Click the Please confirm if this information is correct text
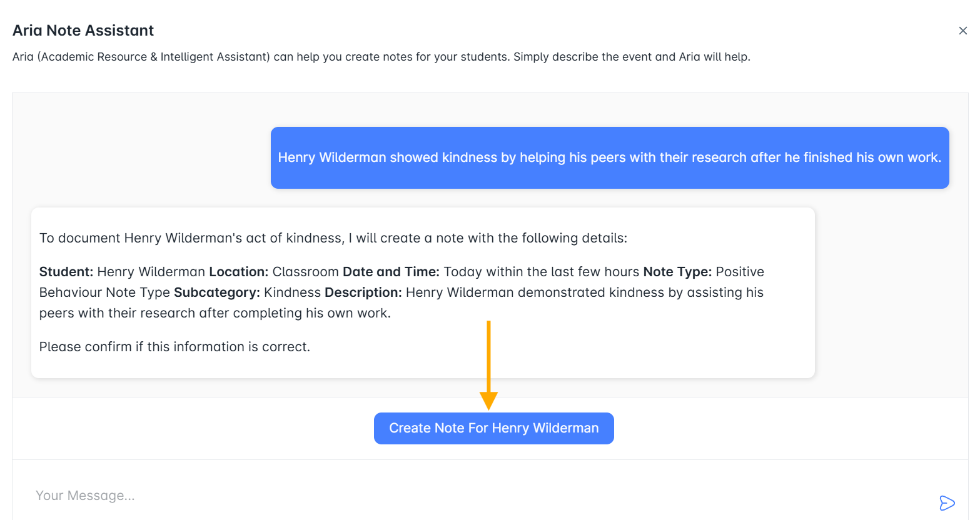Viewport: 980px width, 520px height. tap(174, 347)
